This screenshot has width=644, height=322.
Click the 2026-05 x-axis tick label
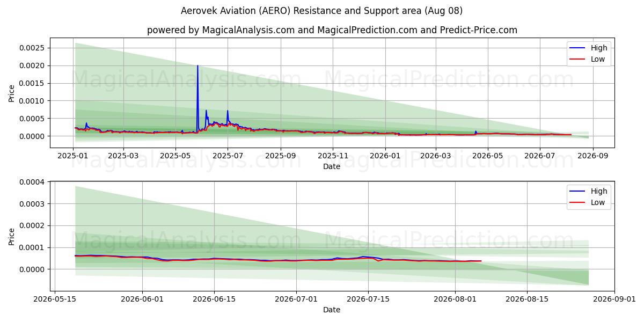(x=487, y=156)
